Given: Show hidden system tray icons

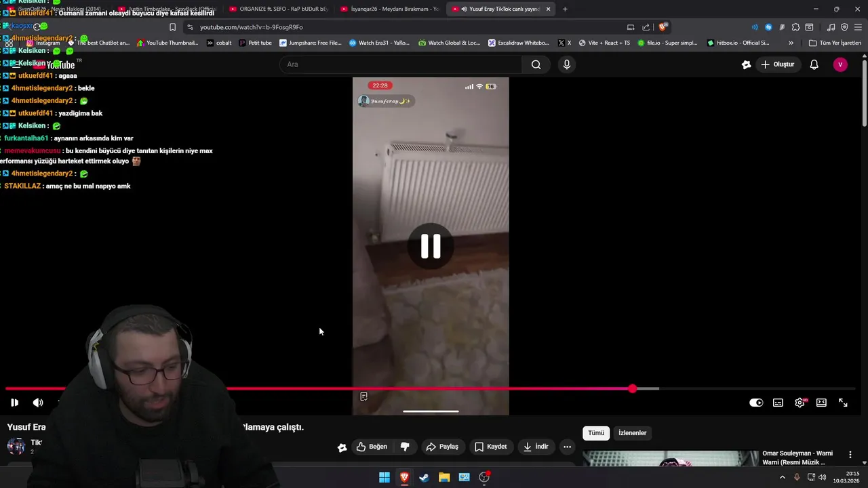Looking at the screenshot, I should click(x=782, y=477).
